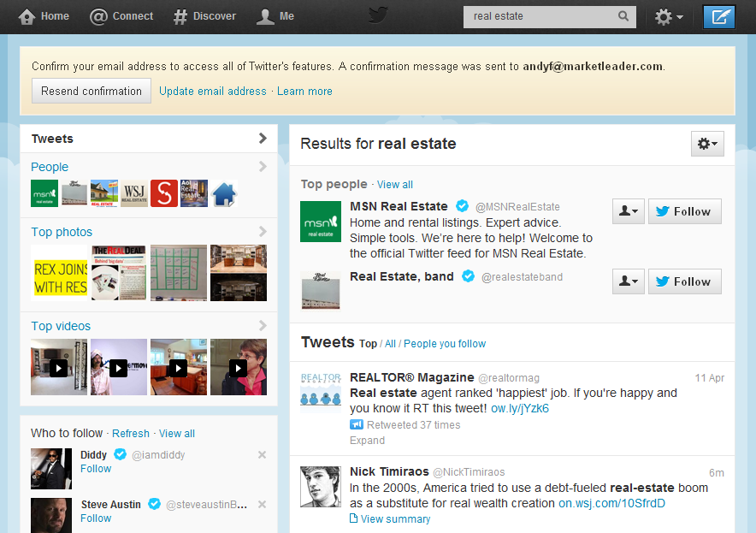Open the People results section
Image resolution: width=756 pixels, height=533 pixels.
tap(50, 167)
